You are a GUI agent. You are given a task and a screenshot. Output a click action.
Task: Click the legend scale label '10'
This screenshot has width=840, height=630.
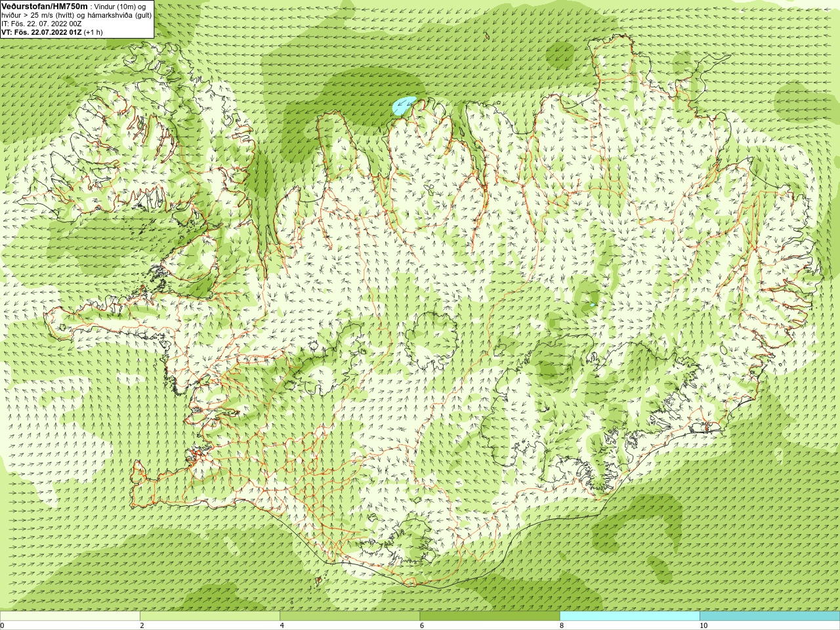coord(703,625)
